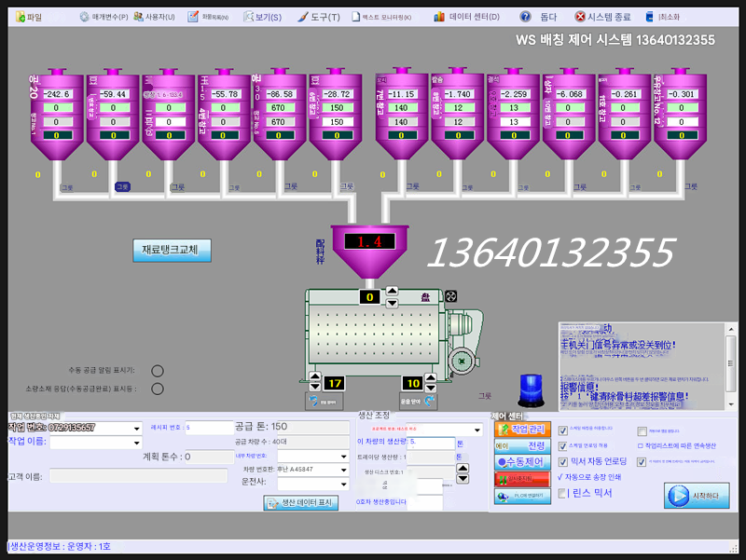Click the 매개변수 gear icon in toolbar
Viewport: 746px width, 560px height.
(84, 17)
